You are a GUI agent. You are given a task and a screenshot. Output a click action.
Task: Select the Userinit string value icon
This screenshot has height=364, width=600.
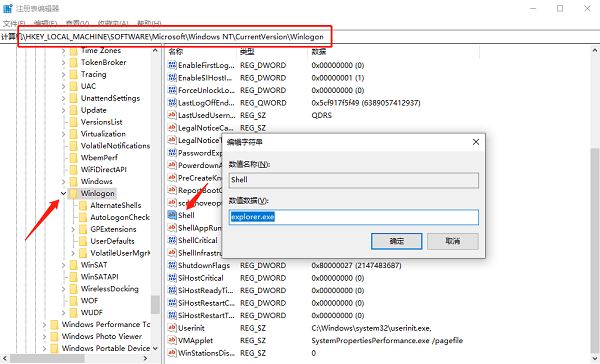pyautogui.click(x=172, y=328)
